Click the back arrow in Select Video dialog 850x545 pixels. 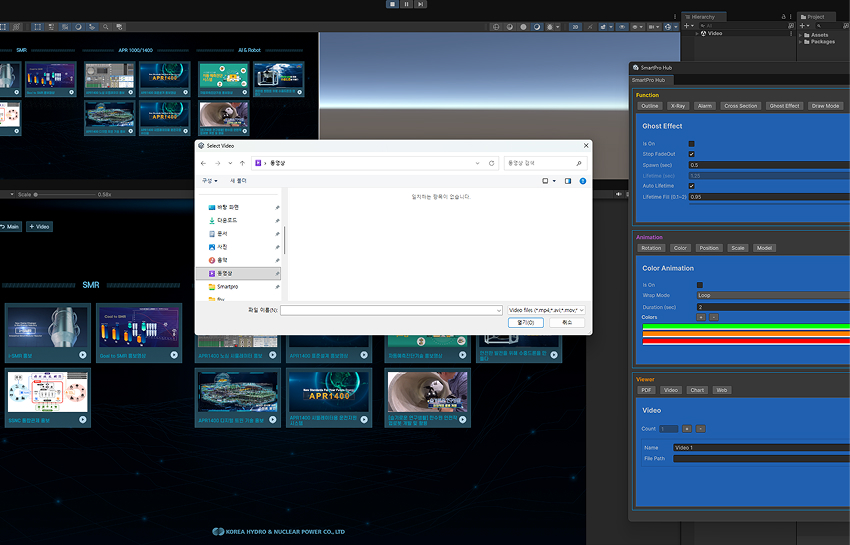204,163
